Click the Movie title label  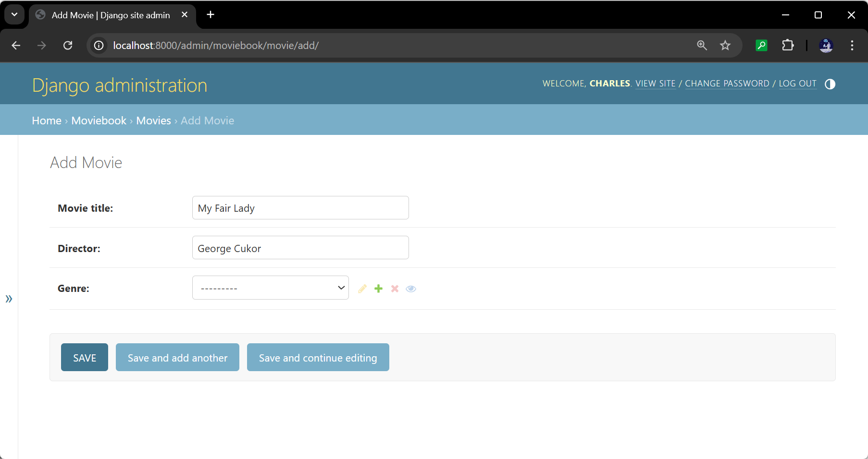pyautogui.click(x=86, y=208)
